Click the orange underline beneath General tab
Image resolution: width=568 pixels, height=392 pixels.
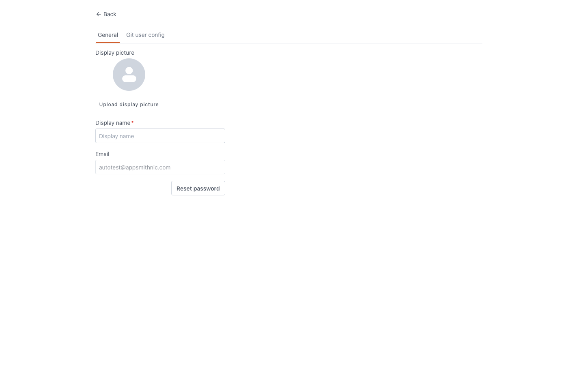[x=108, y=42]
